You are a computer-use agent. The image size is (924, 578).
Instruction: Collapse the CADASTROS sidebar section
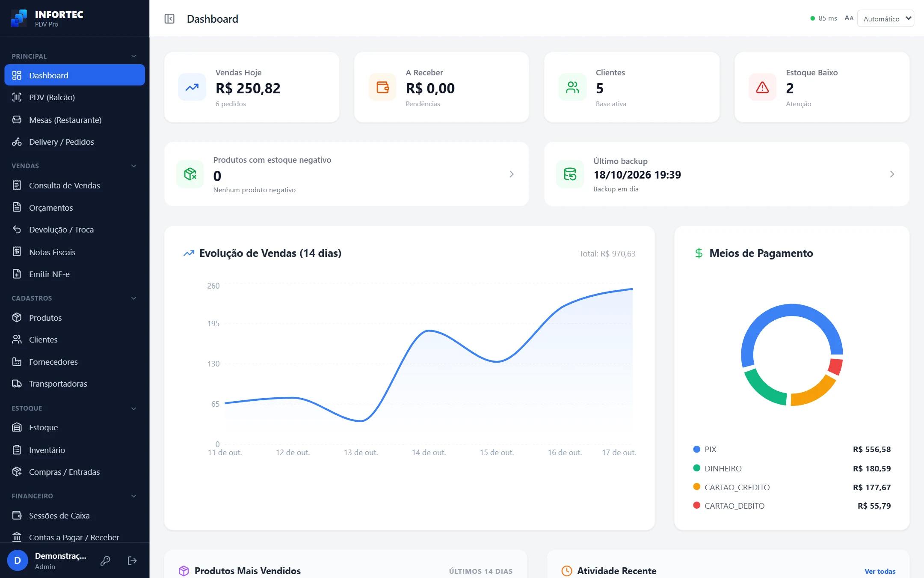click(x=133, y=298)
